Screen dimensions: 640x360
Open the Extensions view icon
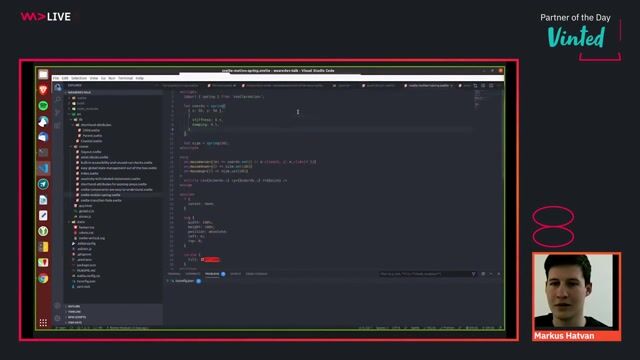(x=58, y=125)
